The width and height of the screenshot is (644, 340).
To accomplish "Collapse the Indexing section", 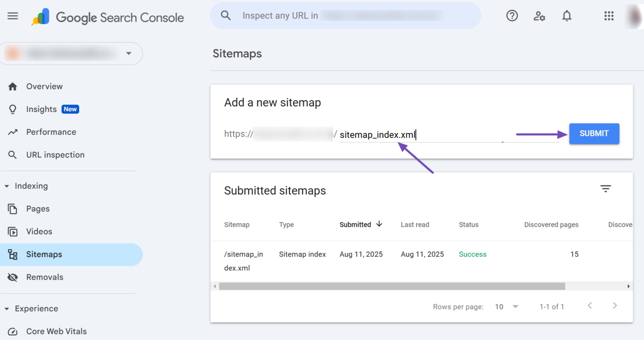I will 7,186.
